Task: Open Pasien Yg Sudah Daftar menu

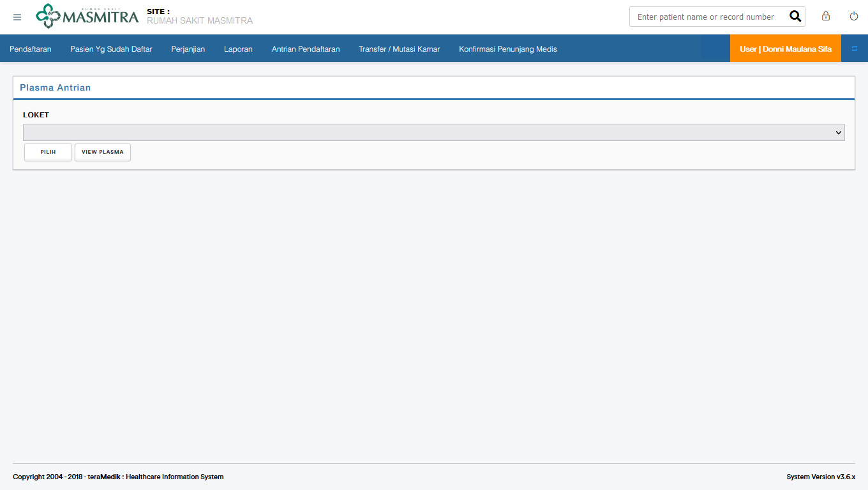Action: pyautogui.click(x=111, y=48)
